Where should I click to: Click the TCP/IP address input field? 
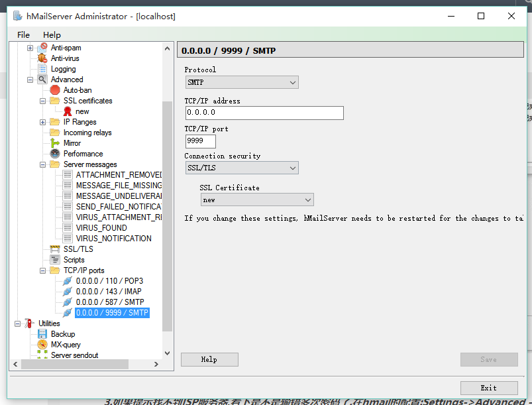pyautogui.click(x=264, y=113)
